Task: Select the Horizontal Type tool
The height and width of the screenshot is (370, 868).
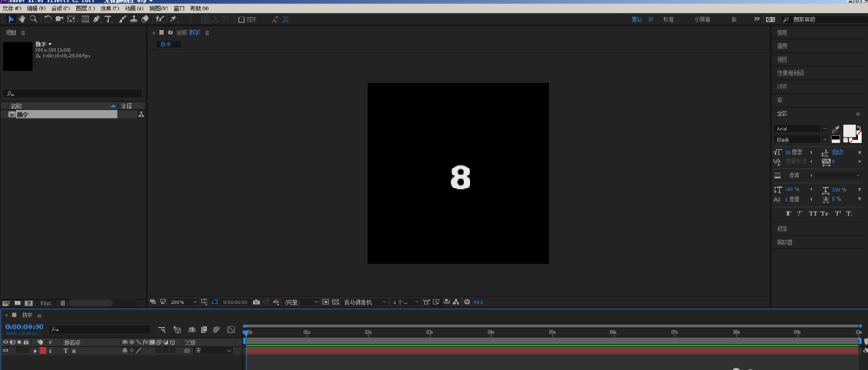Action: coord(108,19)
